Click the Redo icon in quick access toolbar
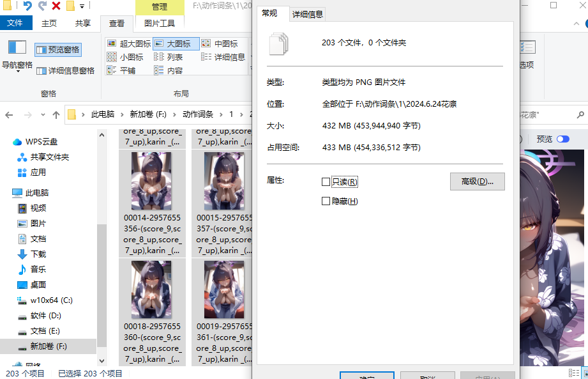Image resolution: width=588 pixels, height=379 pixels. (41, 6)
